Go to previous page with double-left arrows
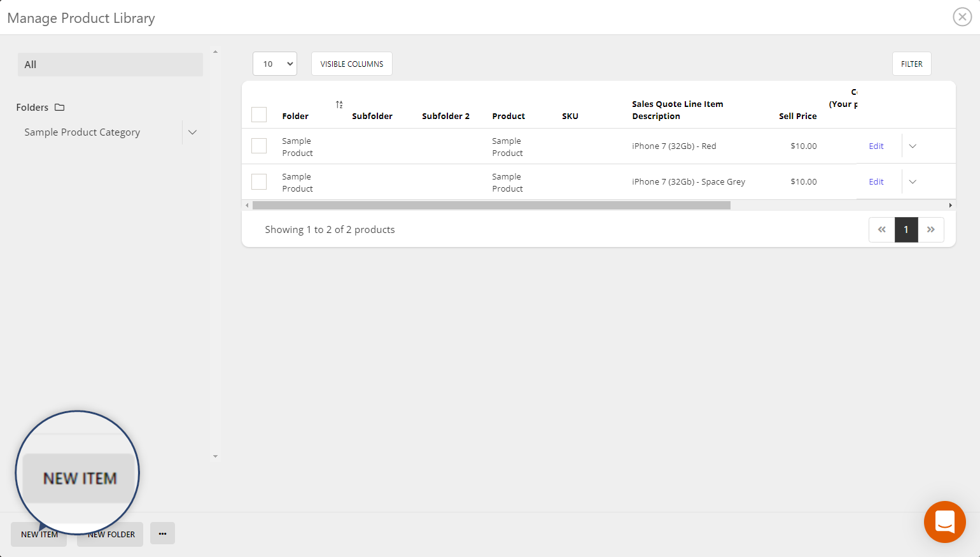This screenshot has height=557, width=980. point(881,230)
